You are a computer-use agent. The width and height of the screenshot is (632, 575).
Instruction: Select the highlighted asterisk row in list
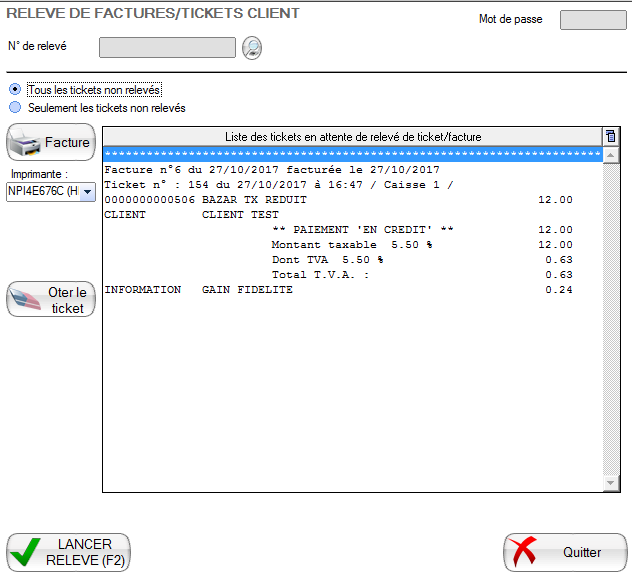(352, 155)
